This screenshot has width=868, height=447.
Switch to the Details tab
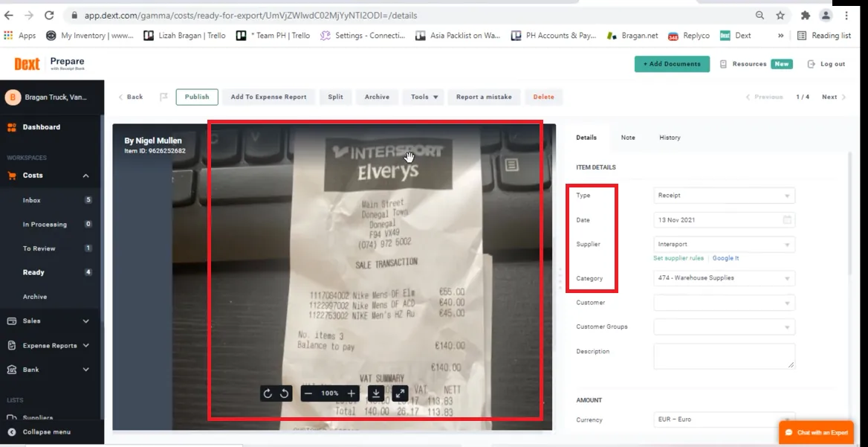[586, 138]
